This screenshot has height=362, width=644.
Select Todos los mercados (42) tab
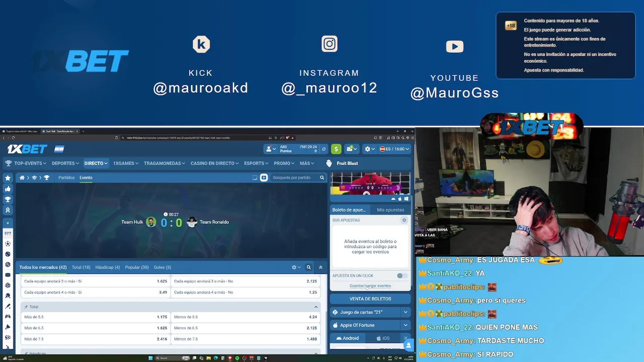pos(43,267)
